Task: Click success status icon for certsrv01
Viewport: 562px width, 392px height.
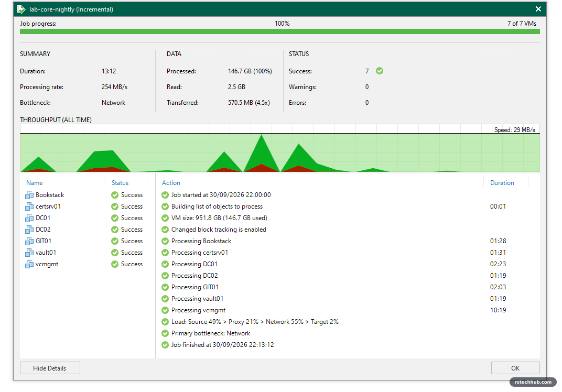Action: [x=115, y=206]
